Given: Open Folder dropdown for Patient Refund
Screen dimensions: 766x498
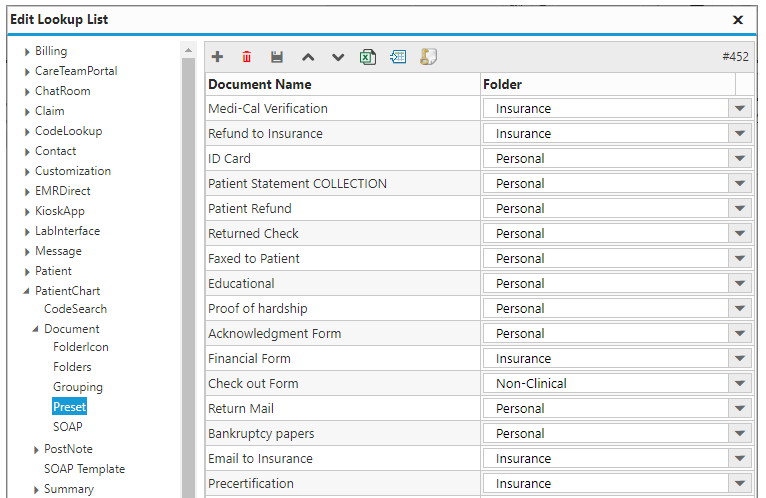Looking at the screenshot, I should 740,209.
